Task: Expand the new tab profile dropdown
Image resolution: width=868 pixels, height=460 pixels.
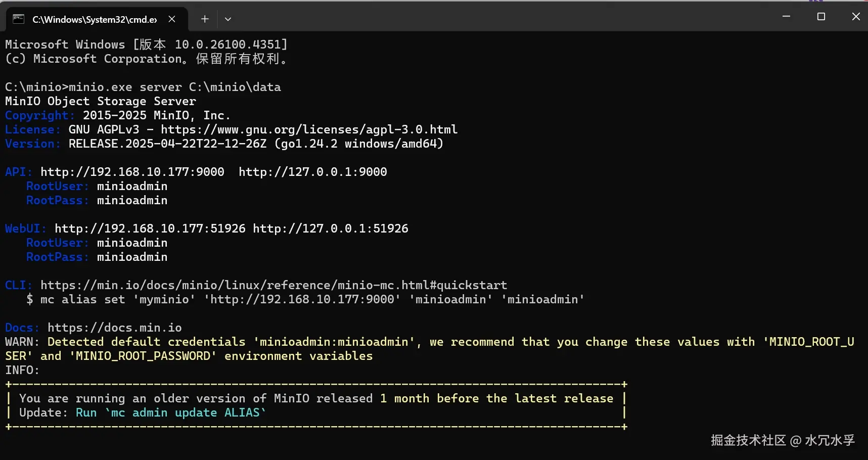Action: click(228, 19)
